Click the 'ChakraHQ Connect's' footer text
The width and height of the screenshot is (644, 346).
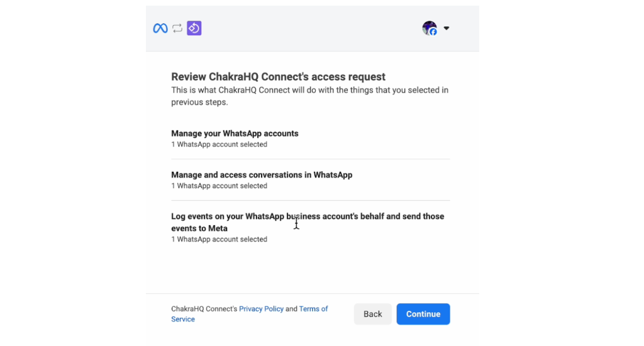click(x=204, y=309)
